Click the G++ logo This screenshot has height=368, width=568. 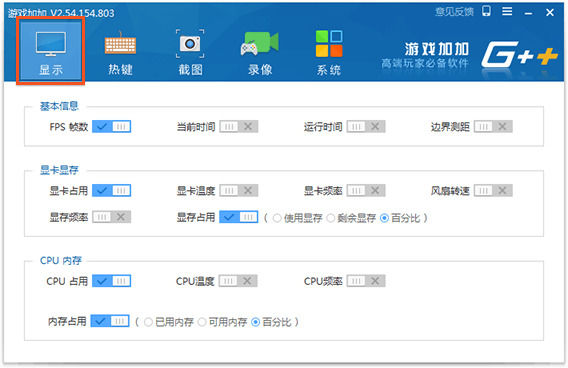click(x=519, y=54)
